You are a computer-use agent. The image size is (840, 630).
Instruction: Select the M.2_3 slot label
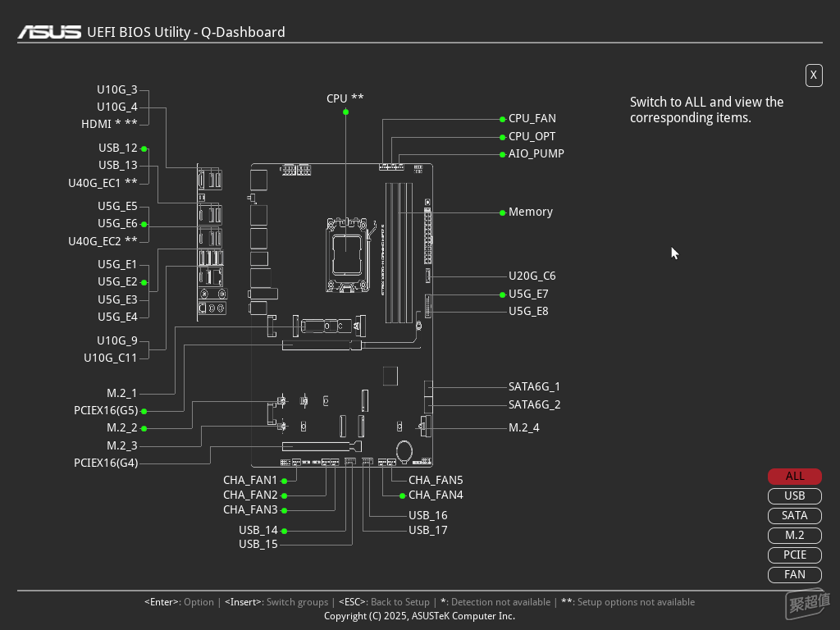click(122, 445)
